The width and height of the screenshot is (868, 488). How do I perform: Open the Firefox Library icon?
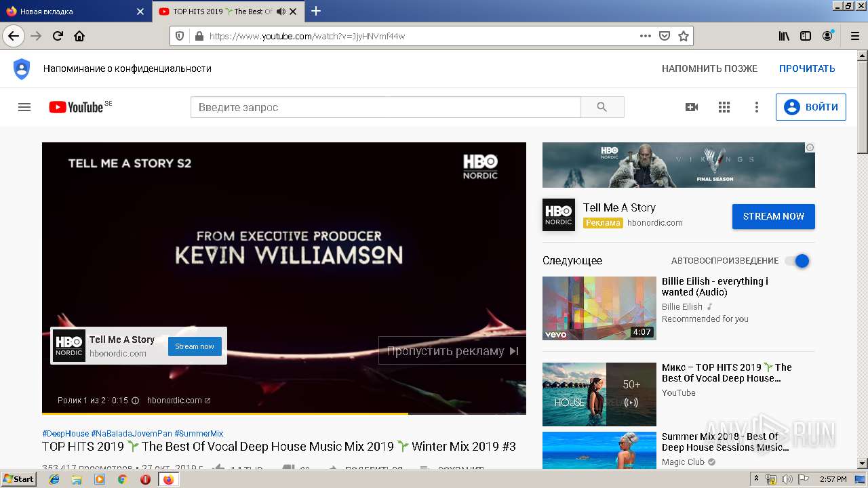tap(784, 36)
